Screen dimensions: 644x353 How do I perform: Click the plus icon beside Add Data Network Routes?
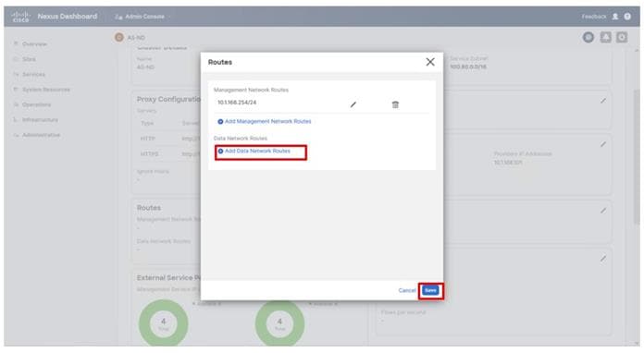coord(220,152)
